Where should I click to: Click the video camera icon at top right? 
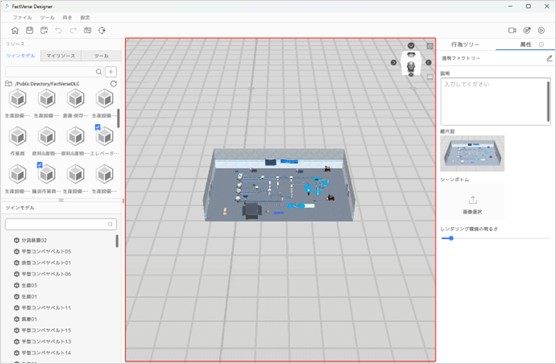coord(512,30)
